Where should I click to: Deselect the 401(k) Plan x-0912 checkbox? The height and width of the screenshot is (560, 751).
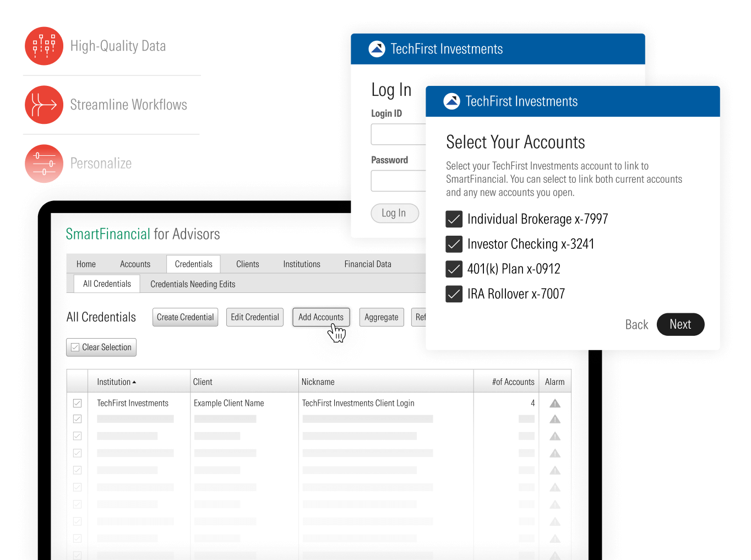pyautogui.click(x=454, y=269)
